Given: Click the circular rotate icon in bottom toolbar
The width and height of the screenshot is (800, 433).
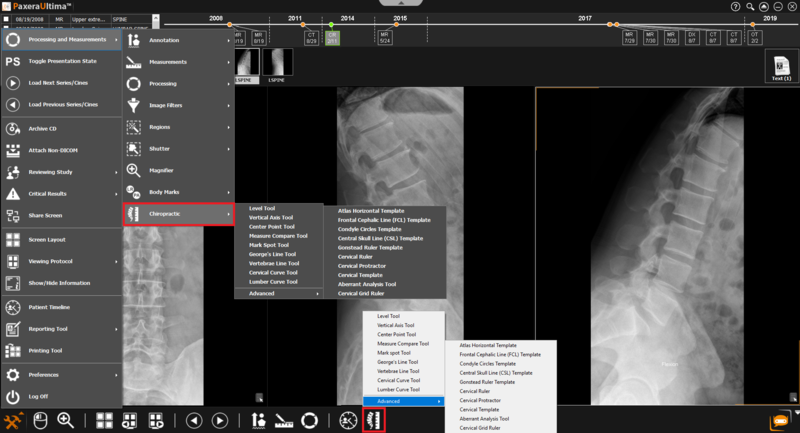Looking at the screenshot, I should 310,420.
